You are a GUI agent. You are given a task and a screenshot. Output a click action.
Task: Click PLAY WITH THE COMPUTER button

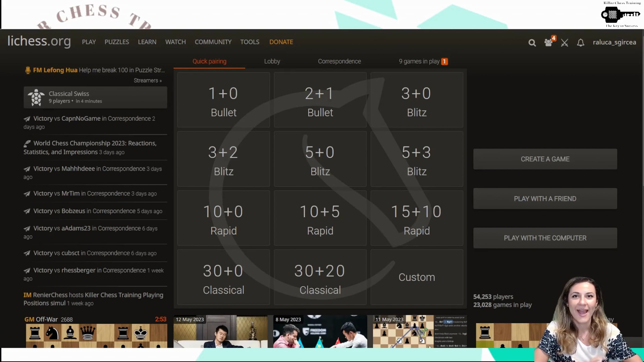[545, 238]
